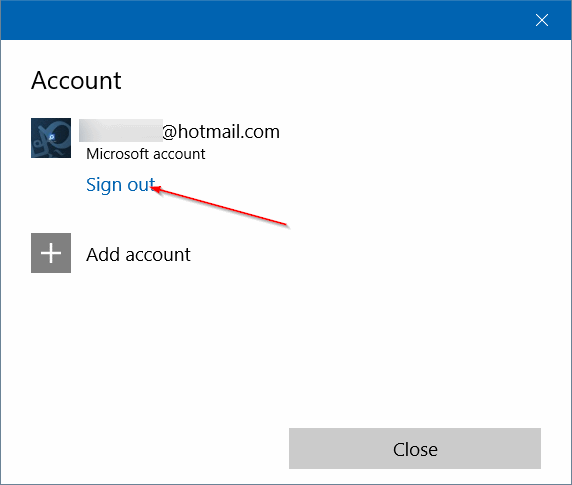The width and height of the screenshot is (572, 485).
Task: Click the Close button at bottom
Action: 415,449
